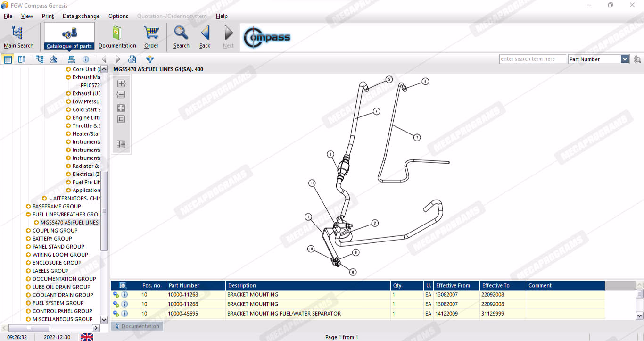
Task: Open the Print menu
Action: point(48,16)
